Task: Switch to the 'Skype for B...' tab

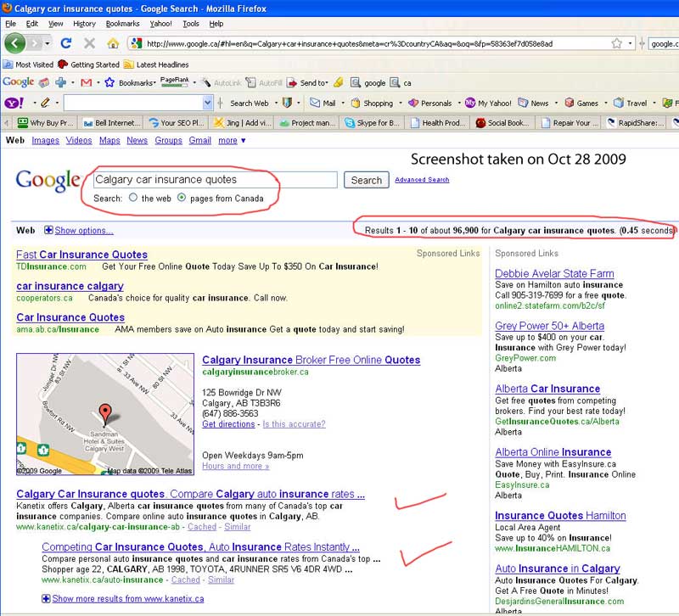Action: [x=373, y=123]
